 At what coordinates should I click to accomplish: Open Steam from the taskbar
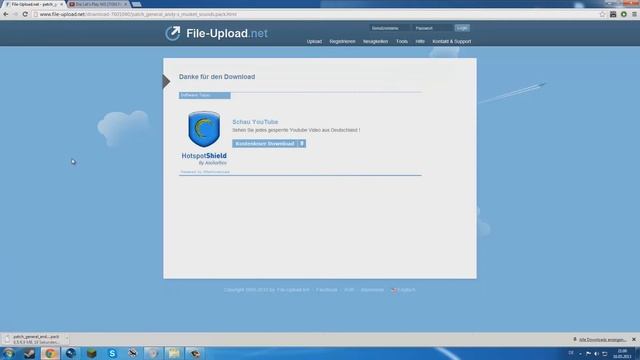tap(29, 353)
